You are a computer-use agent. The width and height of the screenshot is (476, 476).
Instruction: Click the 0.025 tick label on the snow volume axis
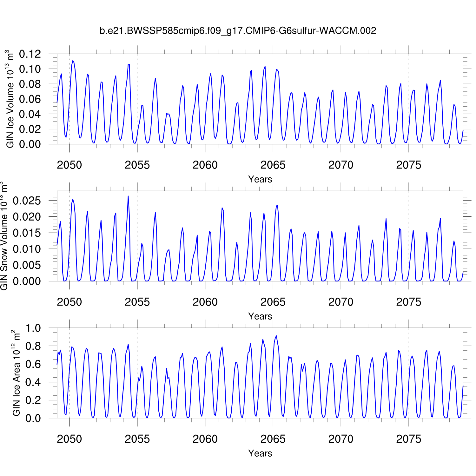[x=27, y=201]
